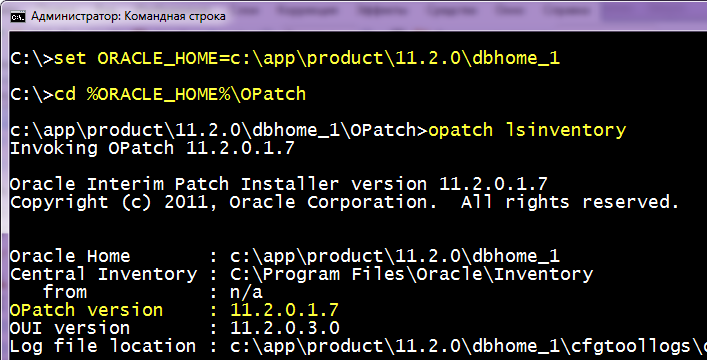Viewport: 707px width, 360px height.
Task: Click the Oracle Interim Patch Installer line
Action: [x=279, y=184]
